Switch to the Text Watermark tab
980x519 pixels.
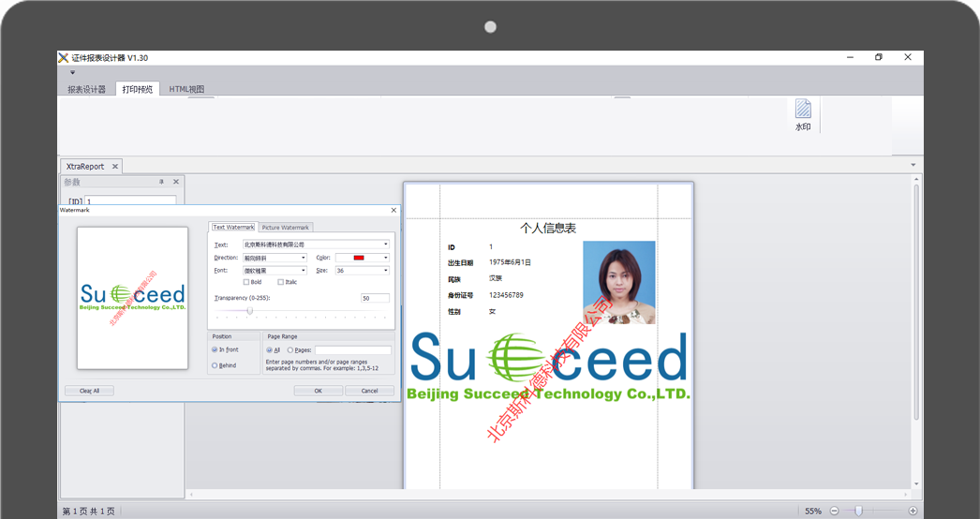[233, 227]
